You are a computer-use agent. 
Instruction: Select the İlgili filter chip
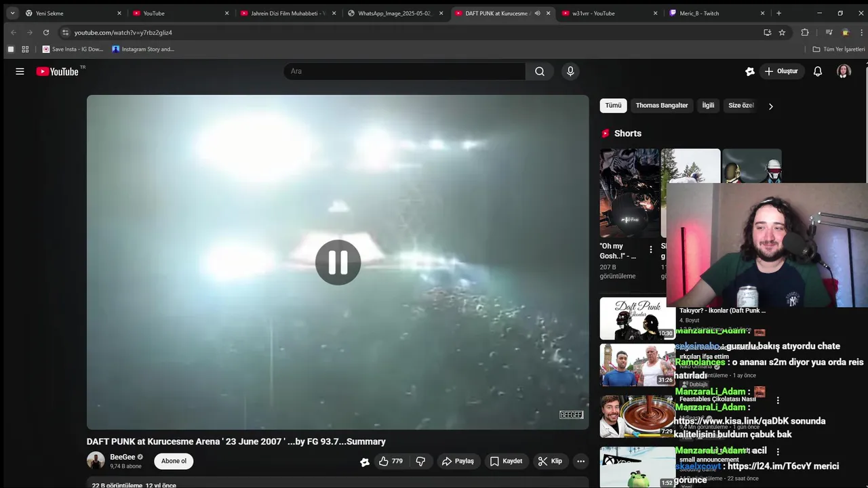pos(708,106)
